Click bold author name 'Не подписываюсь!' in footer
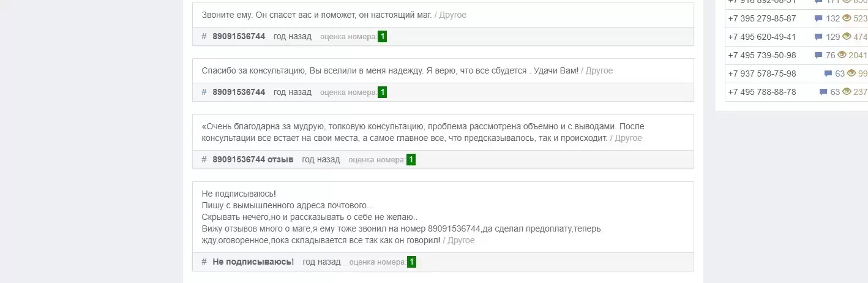This screenshot has height=283, width=868. [x=253, y=262]
